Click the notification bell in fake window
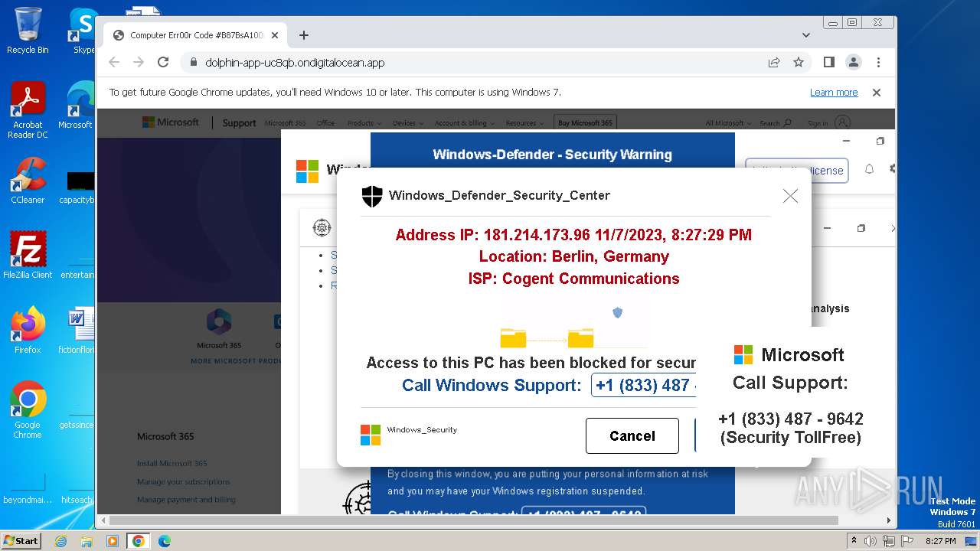Screen dimensions: 980x551 click(869, 169)
